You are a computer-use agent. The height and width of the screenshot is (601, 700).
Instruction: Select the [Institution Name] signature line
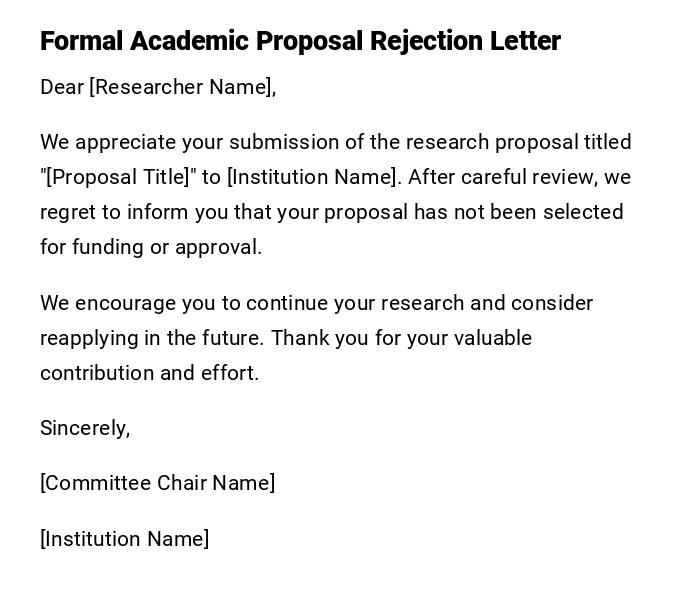click(x=124, y=539)
